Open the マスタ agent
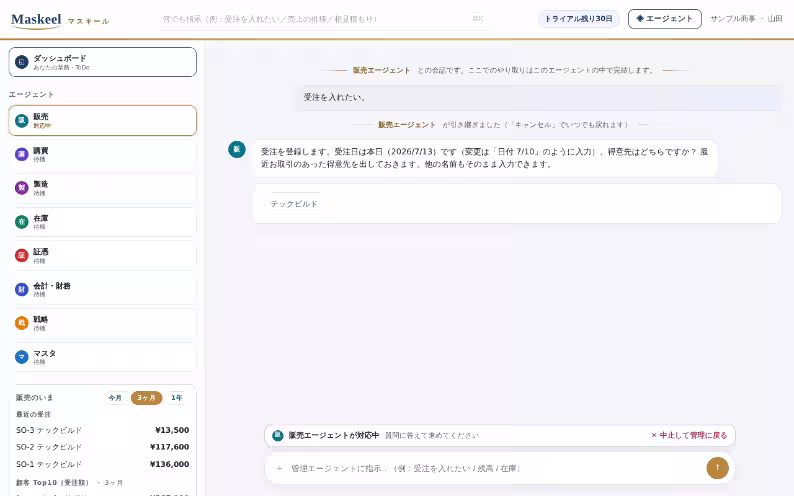 102,357
